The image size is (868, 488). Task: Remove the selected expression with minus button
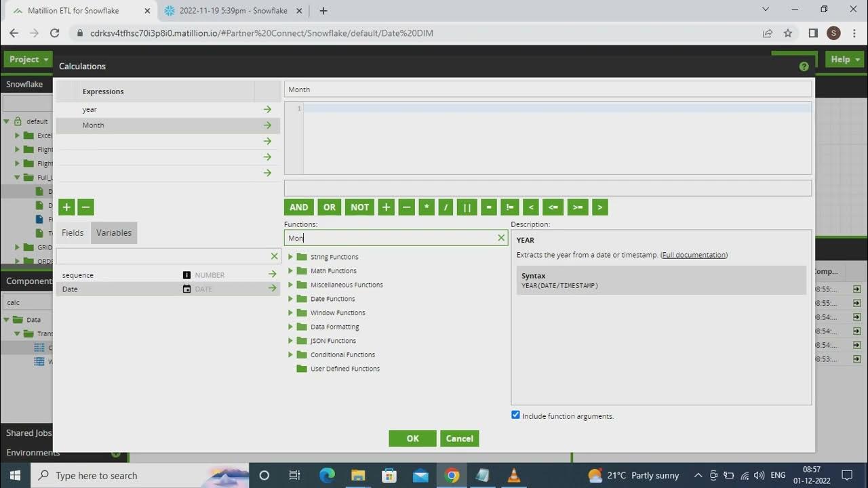point(85,207)
